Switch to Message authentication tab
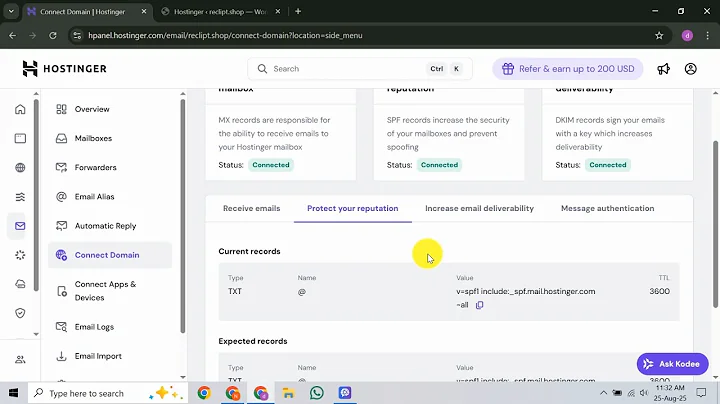This screenshot has width=720, height=404. click(x=608, y=208)
